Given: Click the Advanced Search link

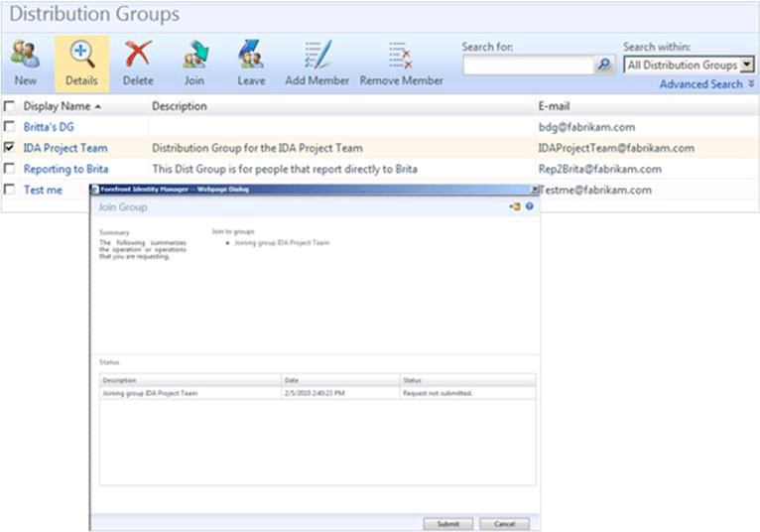Looking at the screenshot, I should point(700,84).
